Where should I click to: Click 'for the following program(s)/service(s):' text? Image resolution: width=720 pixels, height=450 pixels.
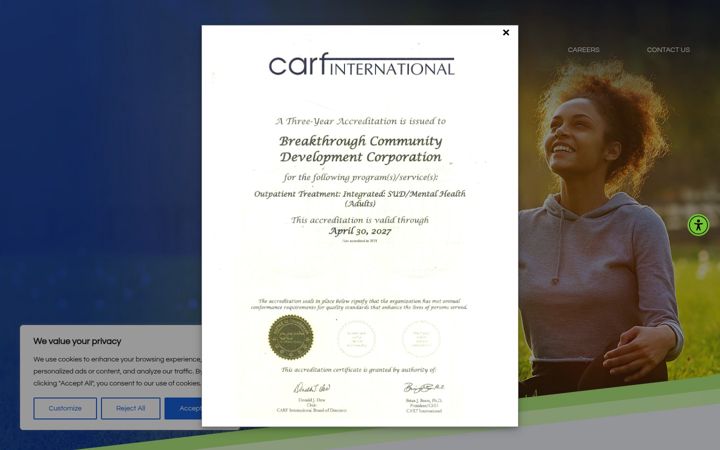(x=360, y=177)
